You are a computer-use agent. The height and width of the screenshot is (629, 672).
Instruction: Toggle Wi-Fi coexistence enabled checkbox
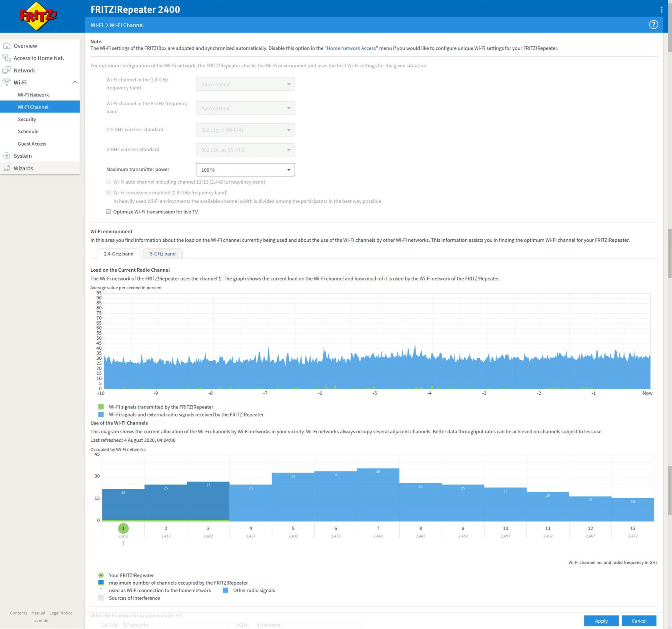(x=108, y=192)
